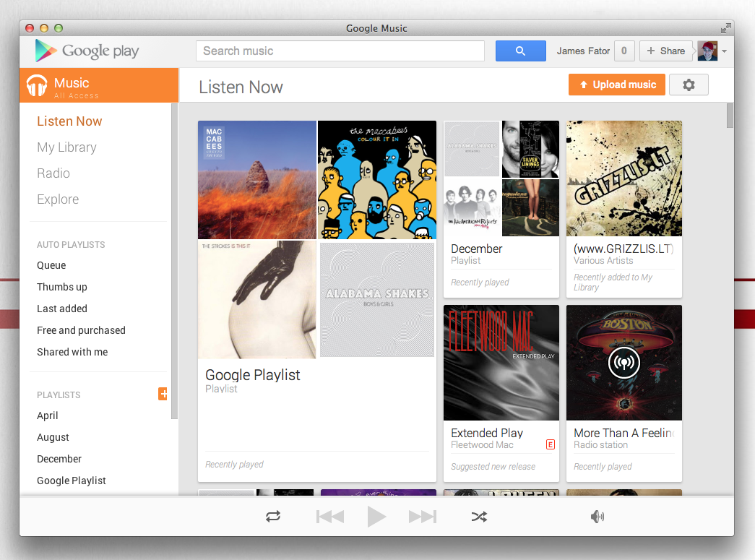Open The Strokes Is This It cover

pyautogui.click(x=257, y=299)
